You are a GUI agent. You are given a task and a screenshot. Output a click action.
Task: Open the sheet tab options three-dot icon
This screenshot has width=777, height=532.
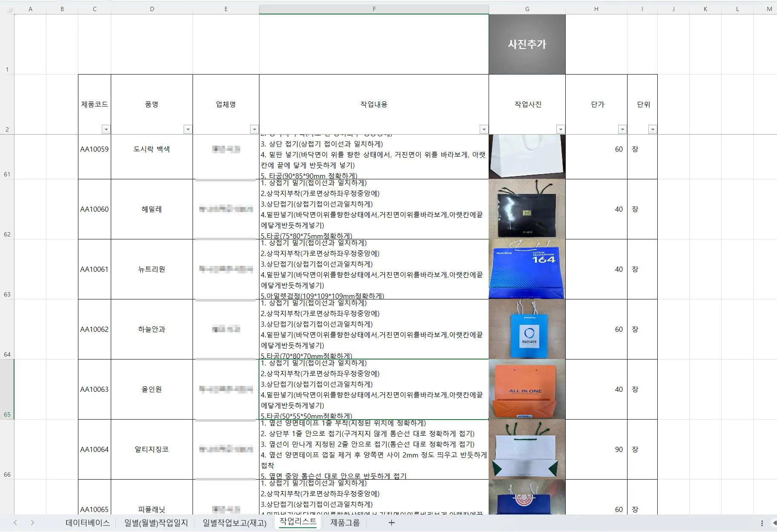[762, 523]
